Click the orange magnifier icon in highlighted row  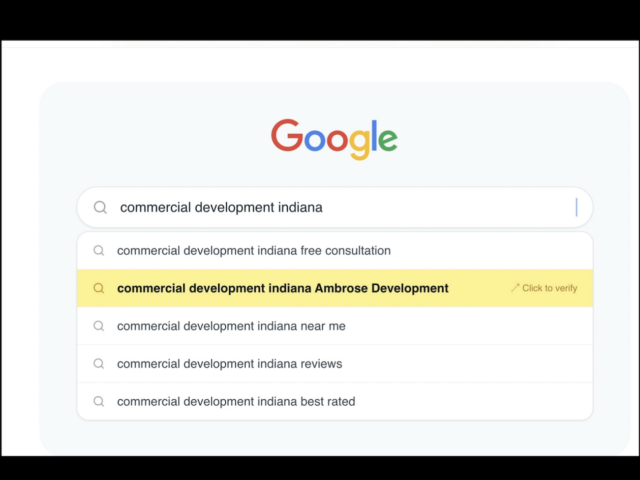[99, 288]
